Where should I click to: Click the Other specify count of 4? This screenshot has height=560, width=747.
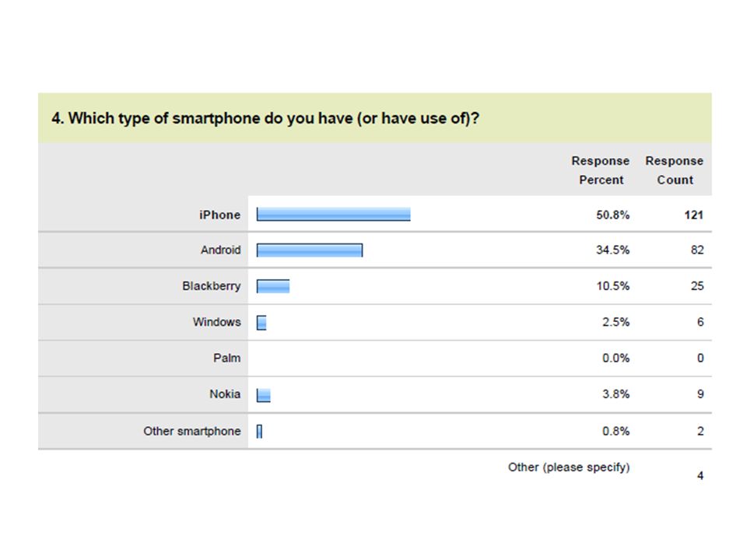pos(700,475)
